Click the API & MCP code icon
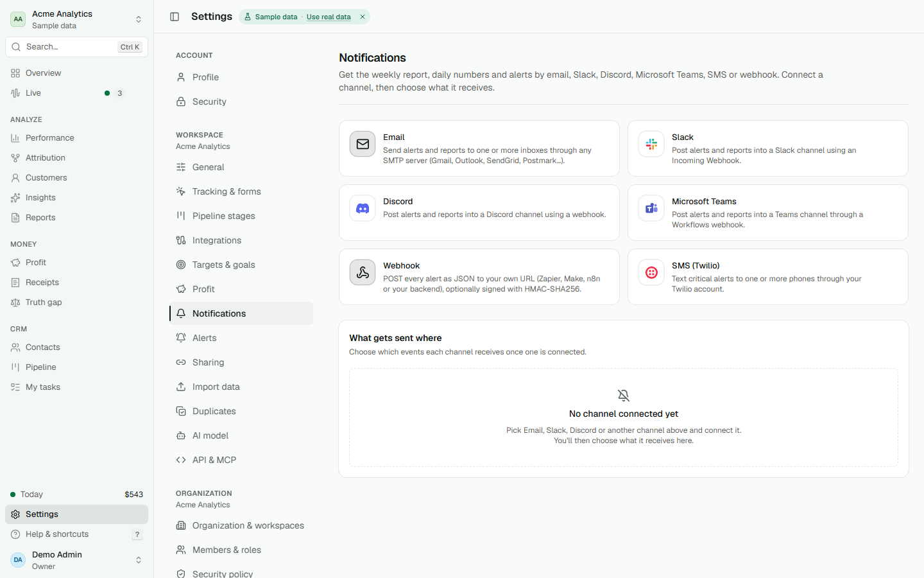924x578 pixels. [x=181, y=460]
